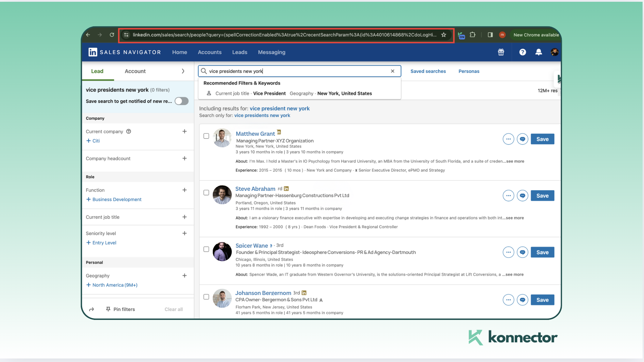
Task: Click the browser back arrow
Action: tap(88, 35)
